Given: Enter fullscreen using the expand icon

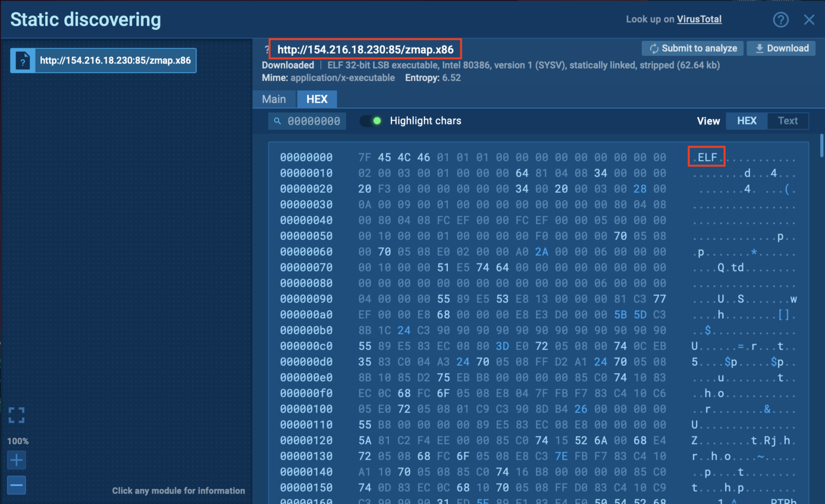Looking at the screenshot, I should (16, 414).
